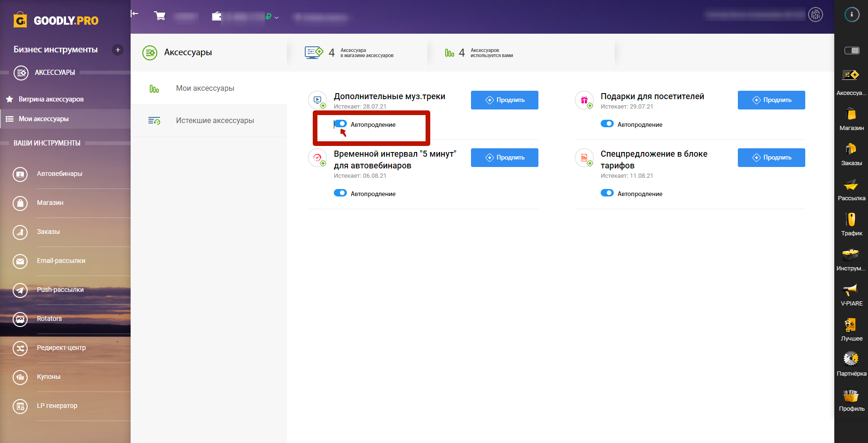The height and width of the screenshot is (443, 868).
Task: Click the GOODLY.PRO logo
Action: [x=56, y=21]
